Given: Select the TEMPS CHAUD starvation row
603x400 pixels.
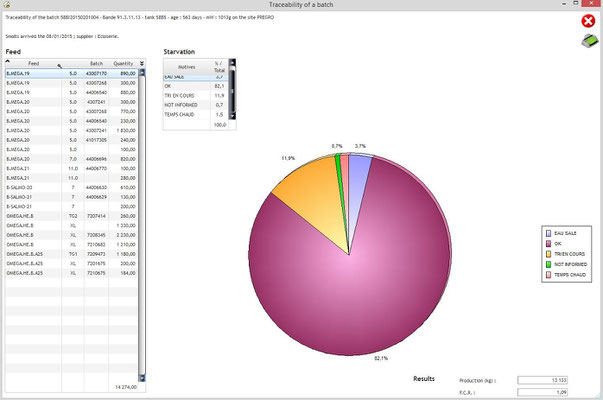Looking at the screenshot, I should pyautogui.click(x=196, y=115).
